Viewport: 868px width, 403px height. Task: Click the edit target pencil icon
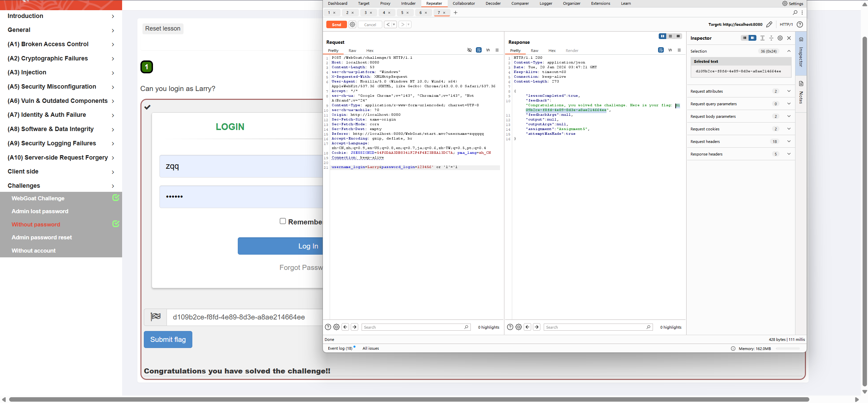pyautogui.click(x=769, y=24)
